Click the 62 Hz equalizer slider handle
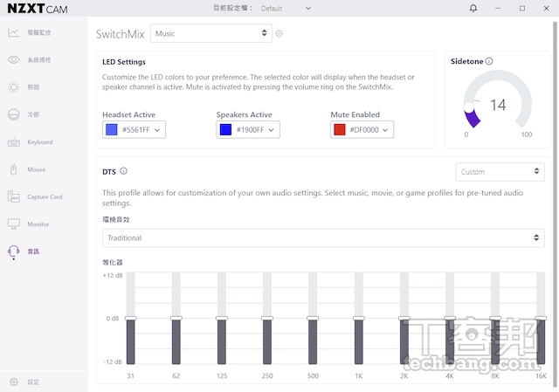Image resolution: width=559 pixels, height=392 pixels. tap(176, 319)
